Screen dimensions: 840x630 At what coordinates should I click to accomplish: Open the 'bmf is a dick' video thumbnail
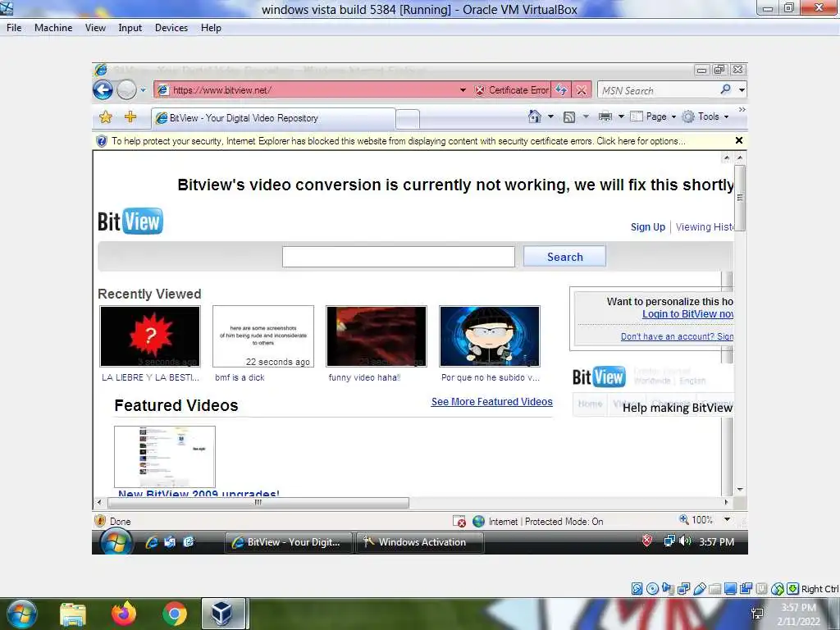263,336
